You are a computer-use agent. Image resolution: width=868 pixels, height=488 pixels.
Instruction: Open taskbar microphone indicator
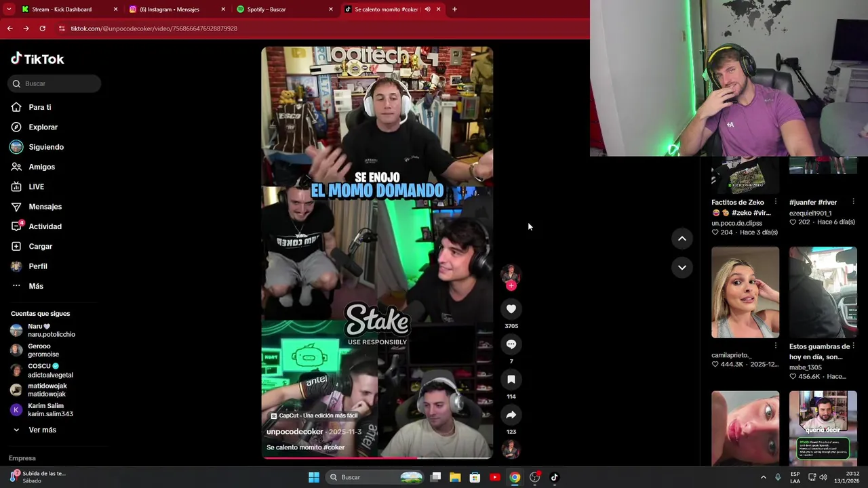(x=778, y=477)
